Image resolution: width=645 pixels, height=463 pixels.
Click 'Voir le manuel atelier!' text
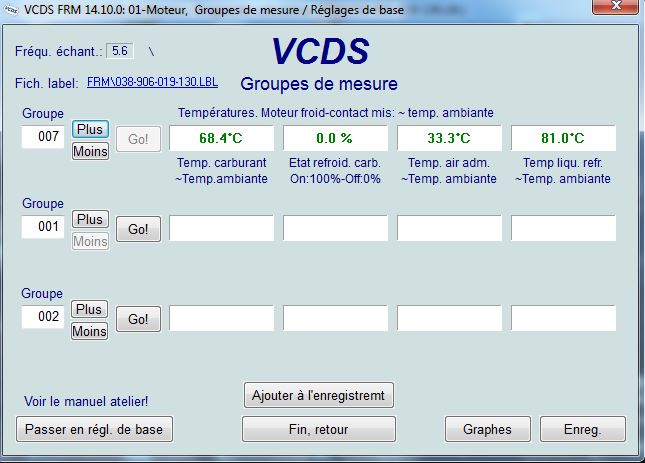tap(86, 401)
